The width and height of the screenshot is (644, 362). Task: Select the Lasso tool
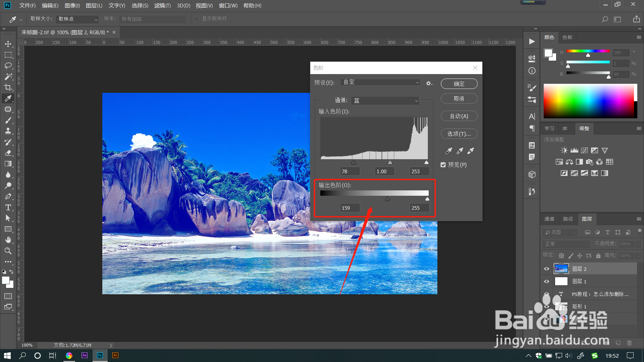coord(8,66)
